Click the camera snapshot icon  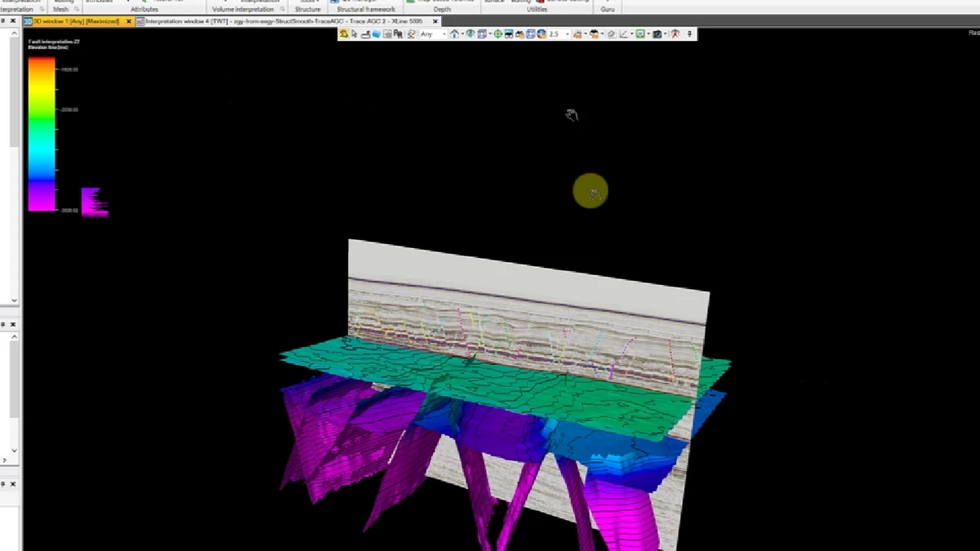[x=657, y=34]
